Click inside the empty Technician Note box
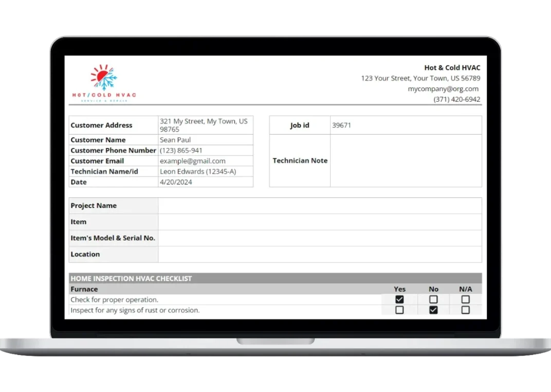551x392 pixels. (x=406, y=161)
